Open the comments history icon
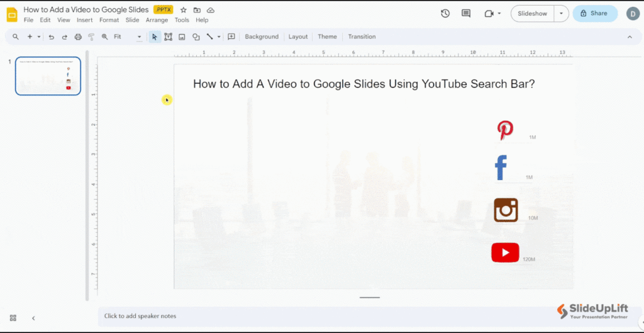Screen dimensions: 644x333 click(466, 14)
